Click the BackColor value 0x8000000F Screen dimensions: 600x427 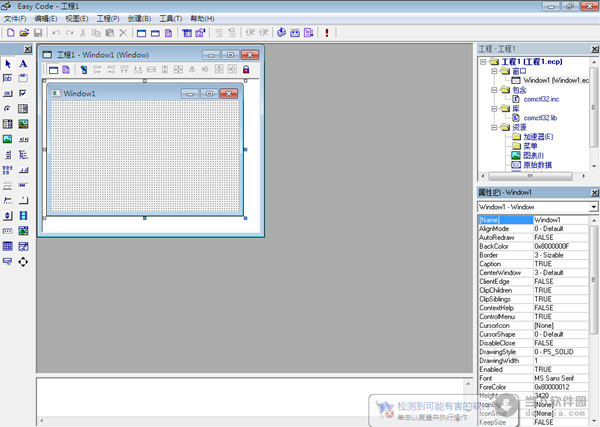(561, 246)
